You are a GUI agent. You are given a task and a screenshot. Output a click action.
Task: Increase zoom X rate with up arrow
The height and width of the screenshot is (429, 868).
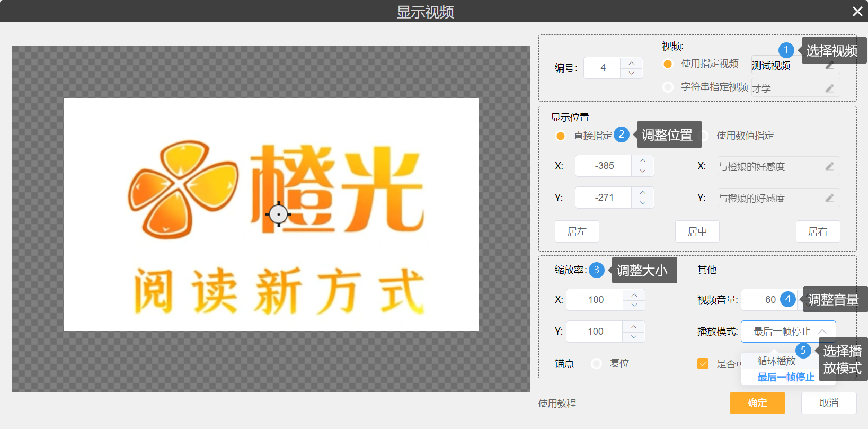pos(634,294)
